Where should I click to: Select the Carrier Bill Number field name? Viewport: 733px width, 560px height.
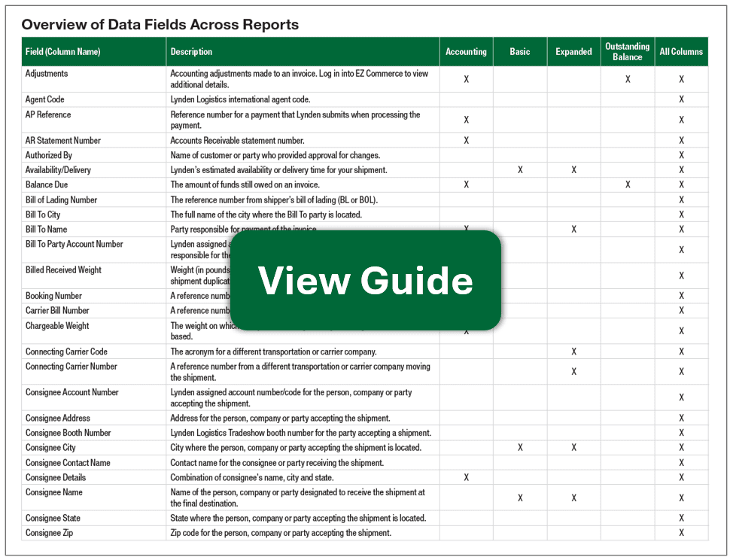tap(57, 310)
